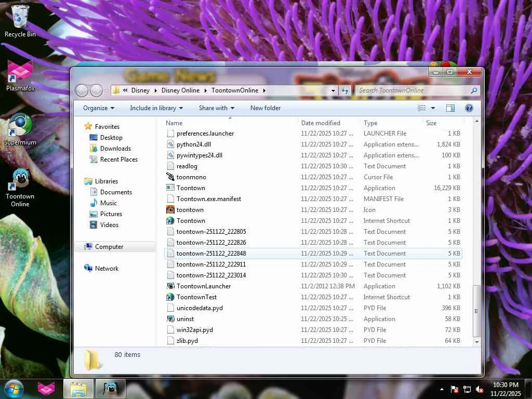The width and height of the screenshot is (532, 399).
Task: Sort by the Name column header
Action: (x=231, y=123)
